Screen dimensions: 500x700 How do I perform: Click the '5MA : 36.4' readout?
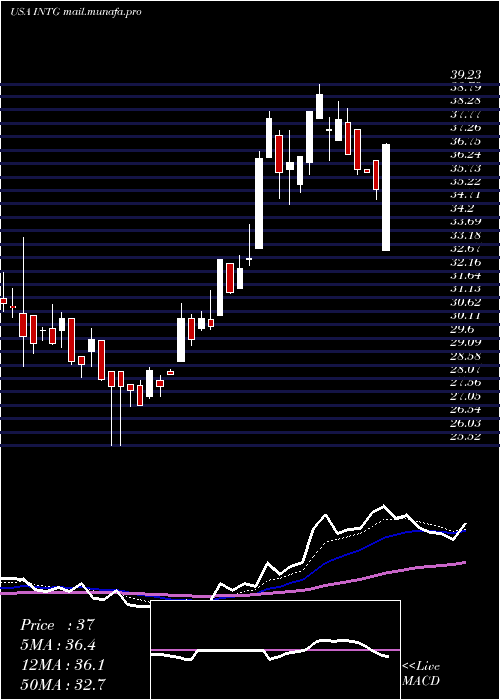point(58,645)
